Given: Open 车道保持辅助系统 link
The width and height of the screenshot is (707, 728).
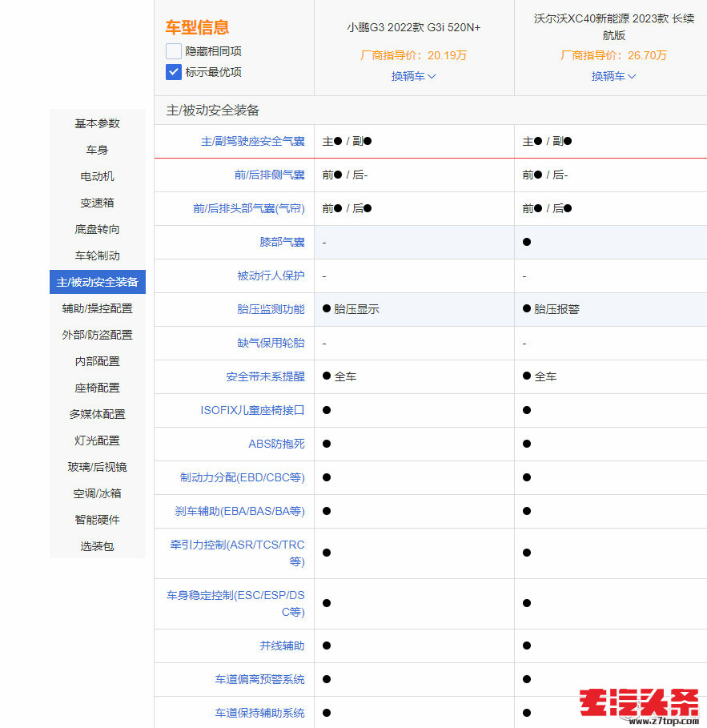Looking at the screenshot, I should click(x=260, y=713).
